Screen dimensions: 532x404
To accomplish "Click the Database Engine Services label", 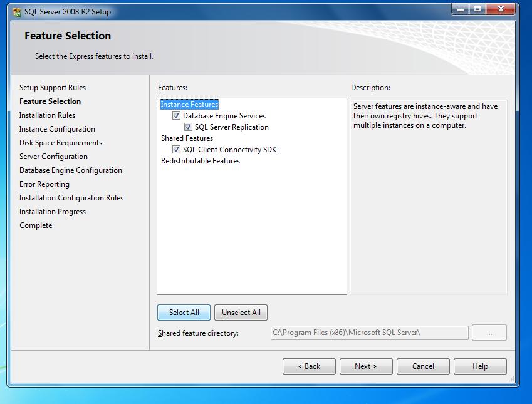I will tap(224, 116).
